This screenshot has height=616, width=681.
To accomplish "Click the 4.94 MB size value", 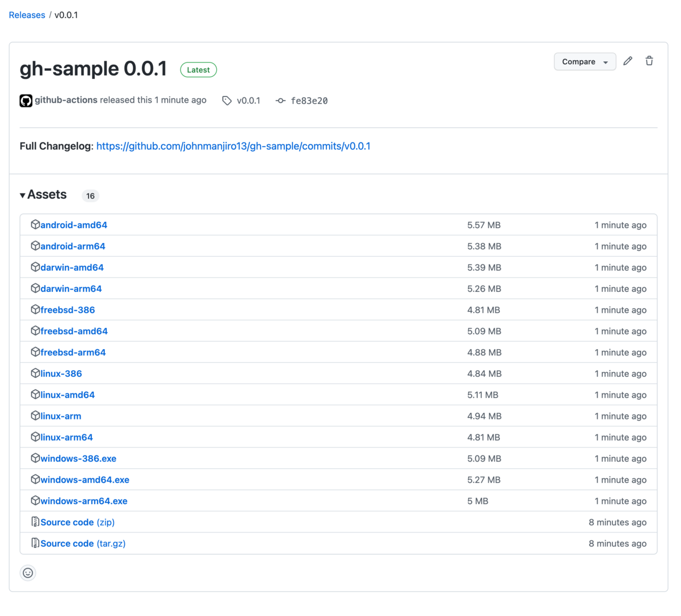I will click(x=484, y=416).
